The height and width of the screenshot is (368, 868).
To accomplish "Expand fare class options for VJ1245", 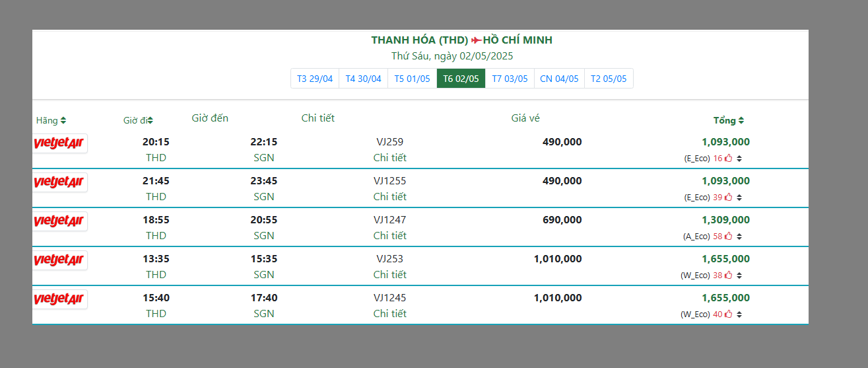I will point(739,314).
